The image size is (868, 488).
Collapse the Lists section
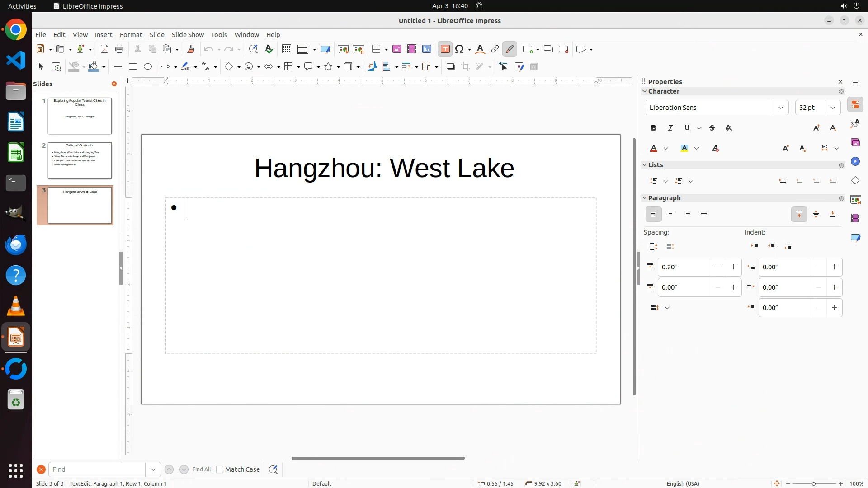coord(645,165)
